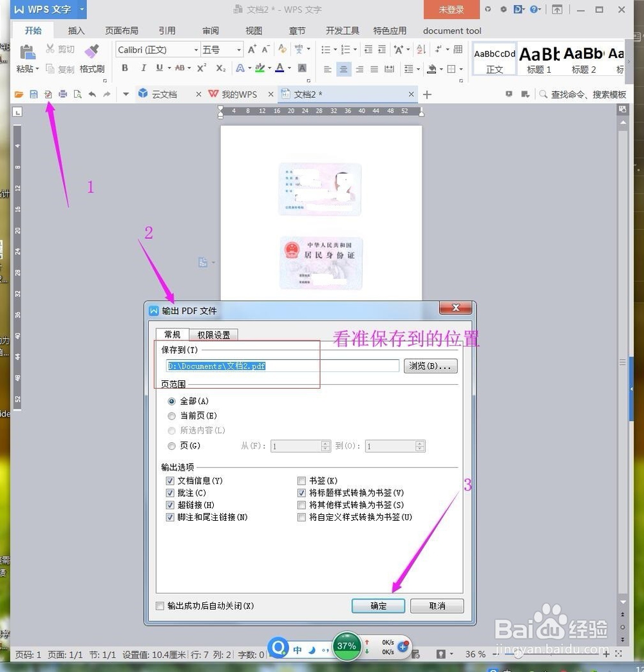Screen dimensions: 644x672
Task: Switch to Permission settings (权限设置) tab
Action: 214,335
